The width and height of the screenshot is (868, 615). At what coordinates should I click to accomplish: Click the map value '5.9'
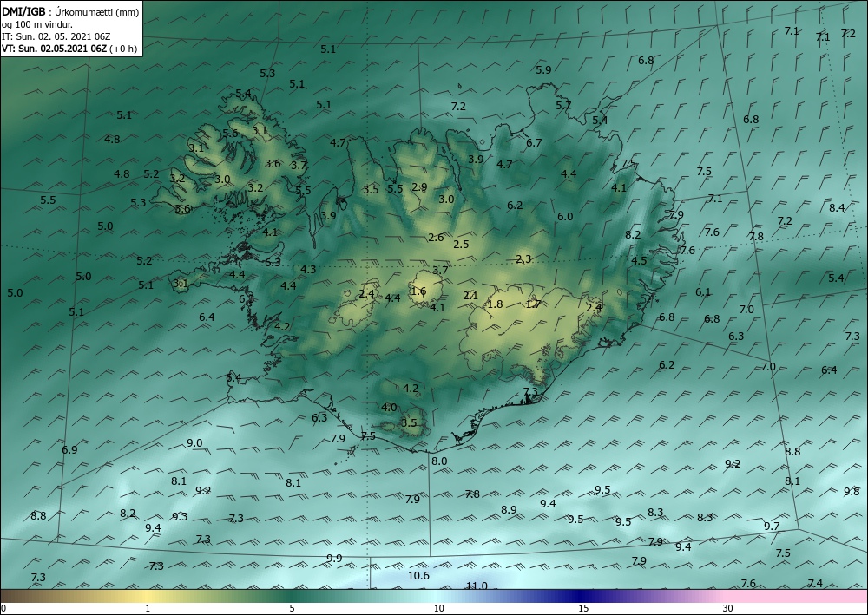point(543,69)
